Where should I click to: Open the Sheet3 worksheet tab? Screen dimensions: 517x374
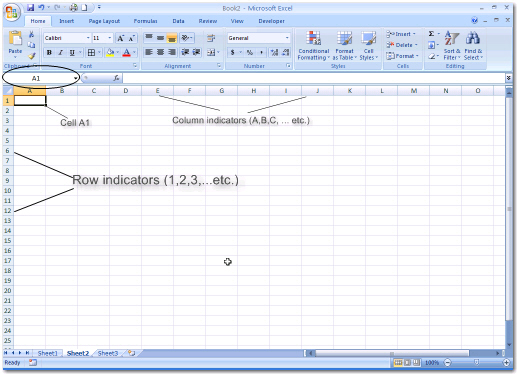(108, 353)
